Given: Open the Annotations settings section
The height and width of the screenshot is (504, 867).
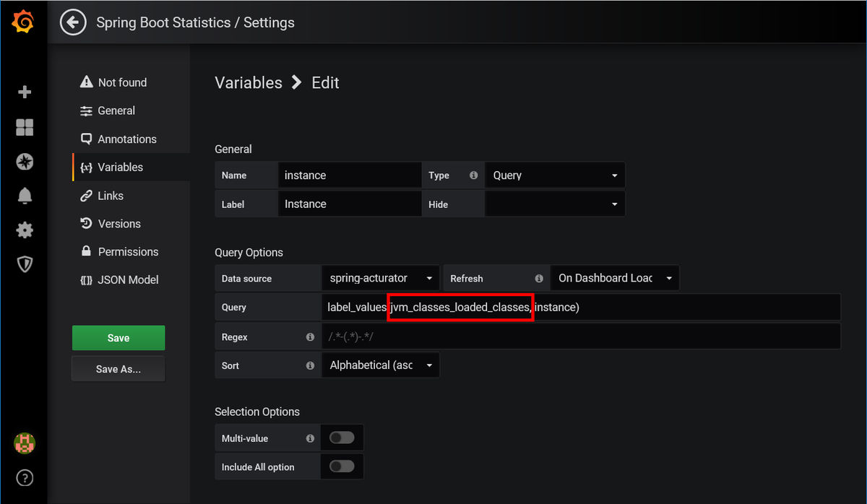Looking at the screenshot, I should pyautogui.click(x=118, y=139).
